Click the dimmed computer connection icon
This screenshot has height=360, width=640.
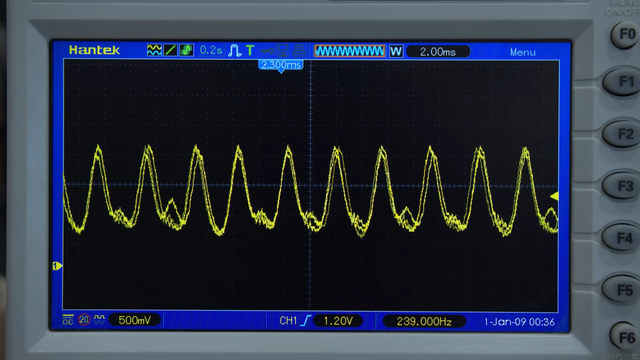click(x=283, y=50)
